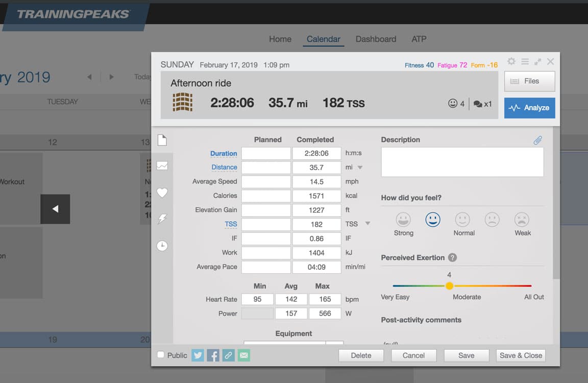Select the slightly sad feeling face
Image resolution: width=588 pixels, height=383 pixels.
[492, 220]
